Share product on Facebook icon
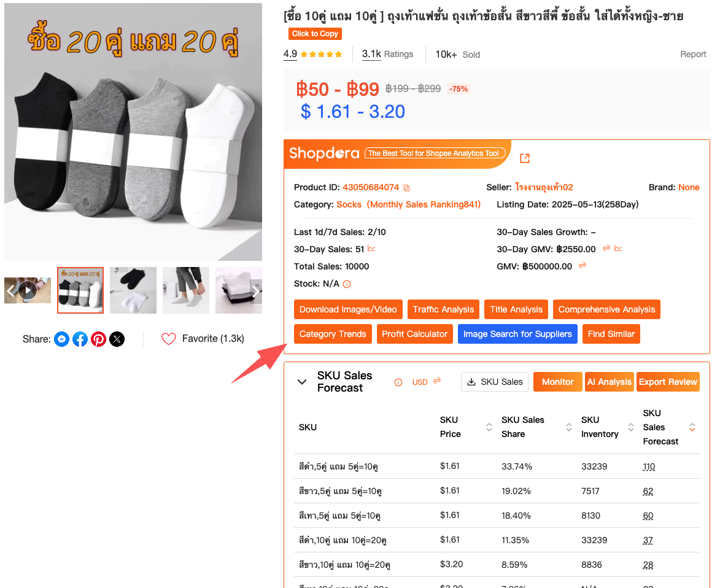The height and width of the screenshot is (588, 720). point(80,339)
